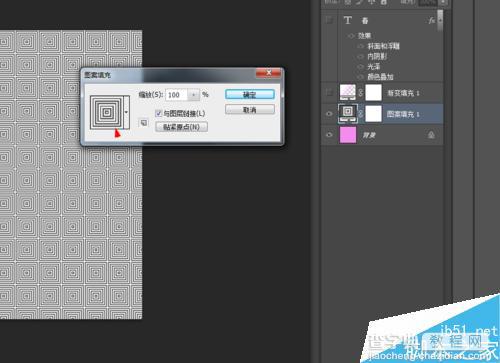Image resolution: width=500 pixels, height=363 pixels.
Task: Click the 斜面和浮雕 effect name
Action: coord(383,46)
